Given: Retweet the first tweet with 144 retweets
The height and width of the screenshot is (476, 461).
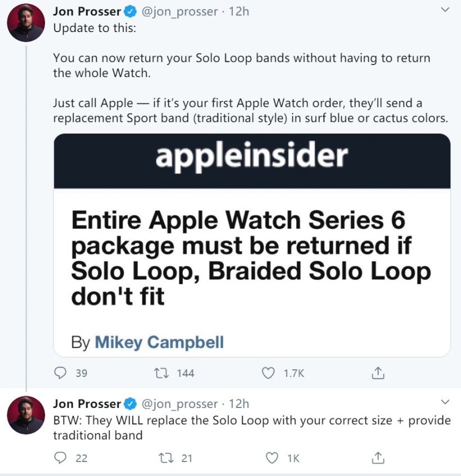Looking at the screenshot, I should (x=161, y=373).
